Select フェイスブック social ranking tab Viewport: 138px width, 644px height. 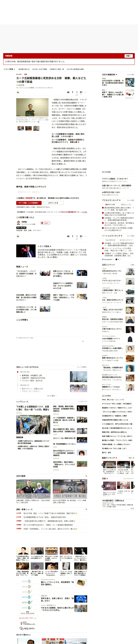110,240
